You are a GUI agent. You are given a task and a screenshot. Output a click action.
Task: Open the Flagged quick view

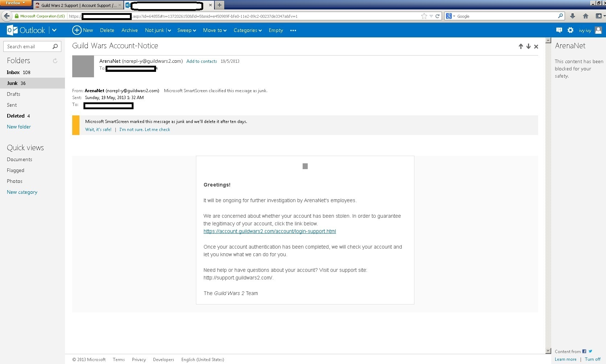click(x=16, y=170)
